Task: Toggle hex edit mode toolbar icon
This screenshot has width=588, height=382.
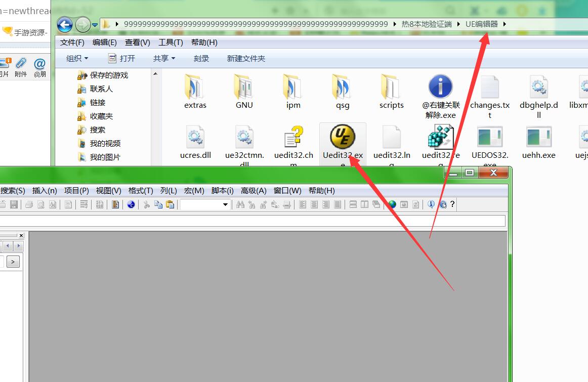Action: [x=100, y=204]
